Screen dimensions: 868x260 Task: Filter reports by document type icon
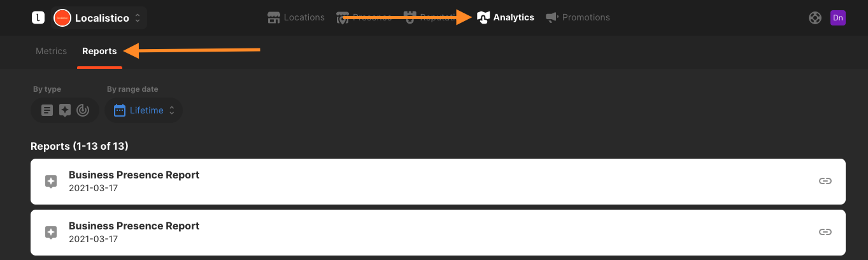(47, 110)
